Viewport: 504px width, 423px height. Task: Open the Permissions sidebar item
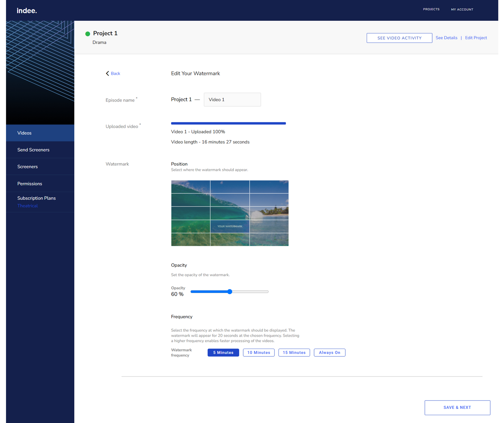30,184
